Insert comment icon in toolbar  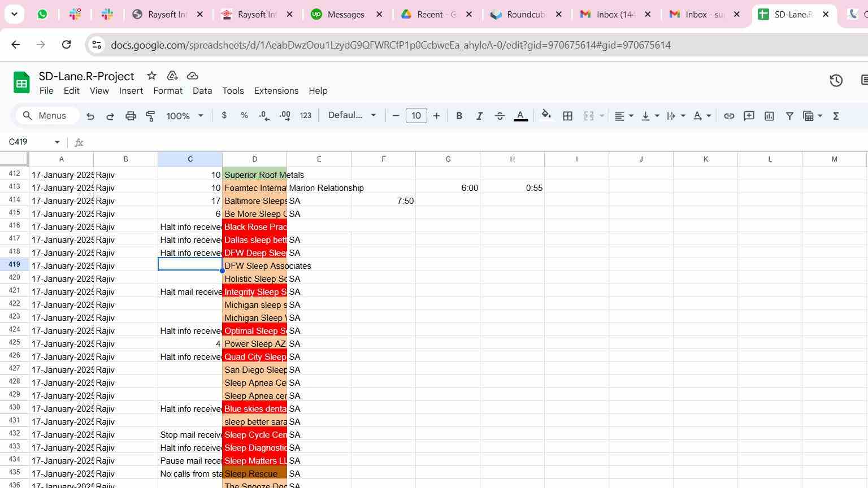[749, 116]
